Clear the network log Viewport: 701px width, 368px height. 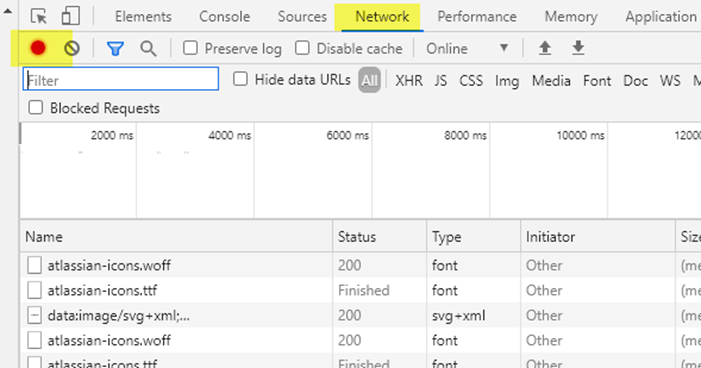pos(72,48)
